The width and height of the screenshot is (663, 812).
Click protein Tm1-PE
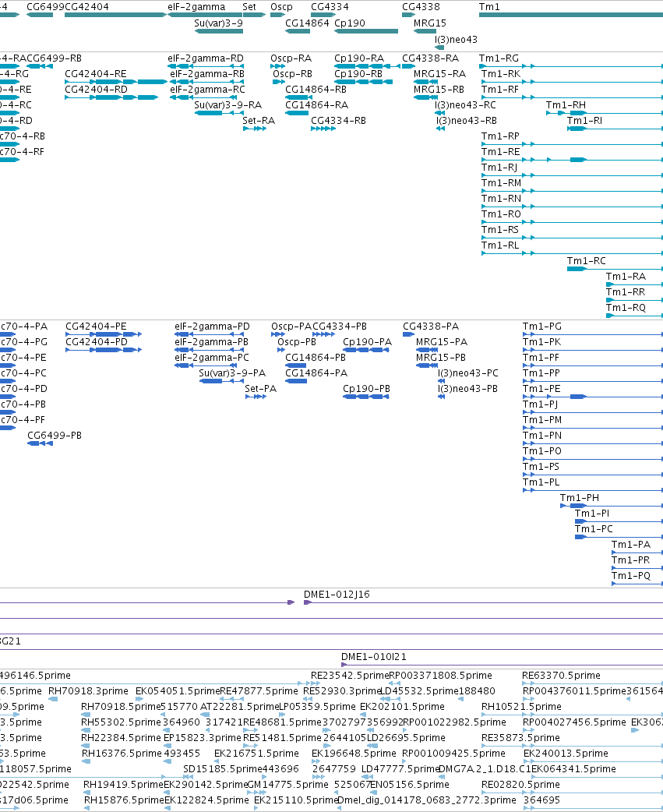(x=541, y=388)
